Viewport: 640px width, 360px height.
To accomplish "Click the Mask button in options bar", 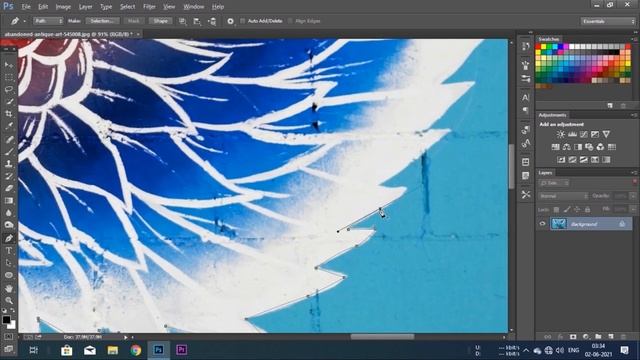I will 134,21.
